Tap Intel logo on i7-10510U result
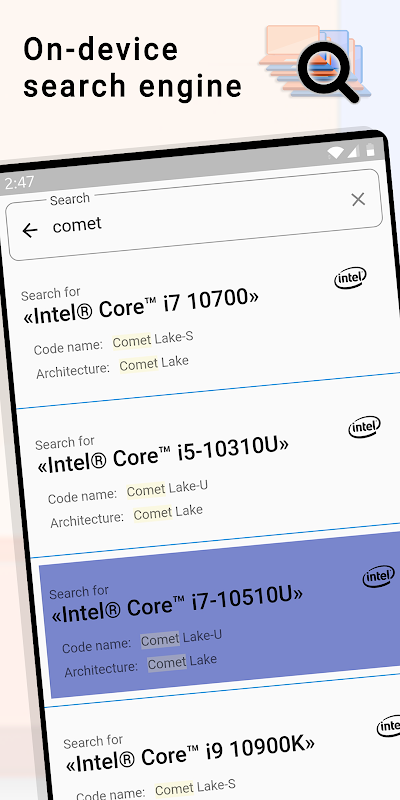Image resolution: width=400 pixels, height=800 pixels. [379, 577]
